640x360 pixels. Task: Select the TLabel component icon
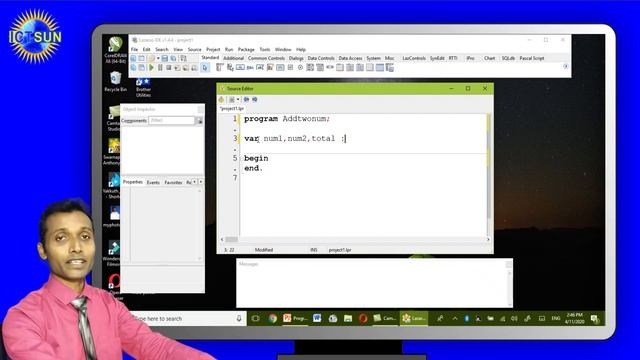250,68
